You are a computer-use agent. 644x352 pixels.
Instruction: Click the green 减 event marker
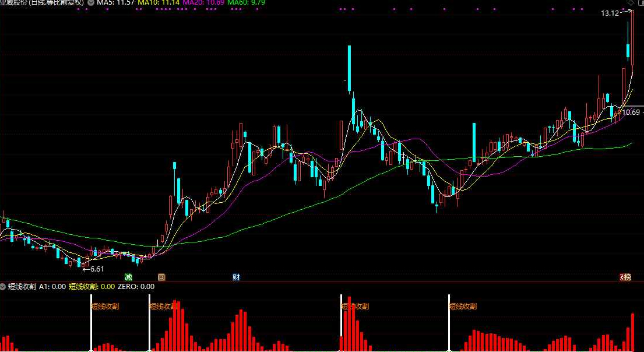(129, 277)
